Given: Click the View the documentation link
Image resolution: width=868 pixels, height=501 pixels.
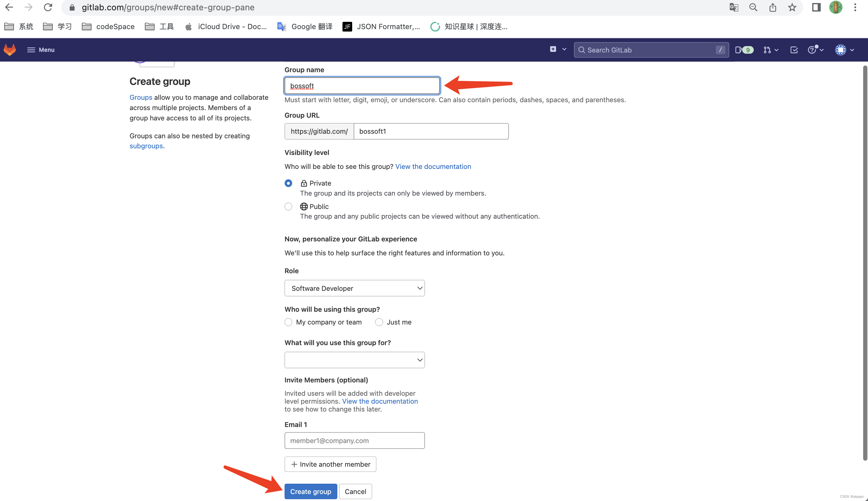Looking at the screenshot, I should 433,166.
